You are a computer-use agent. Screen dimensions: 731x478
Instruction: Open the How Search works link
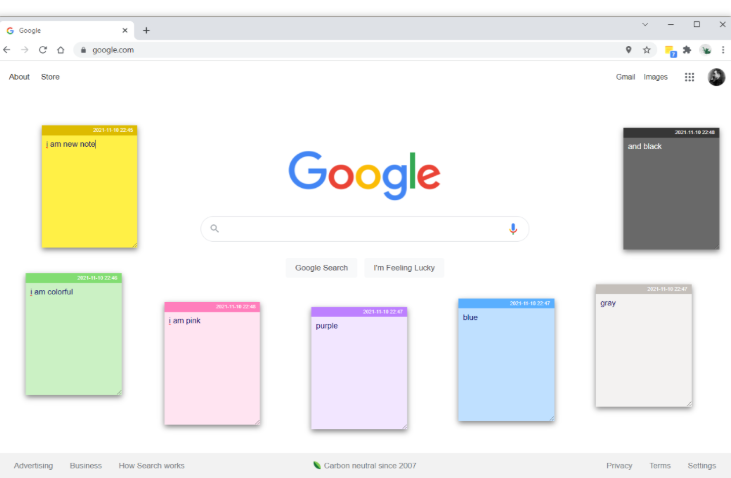(x=152, y=465)
